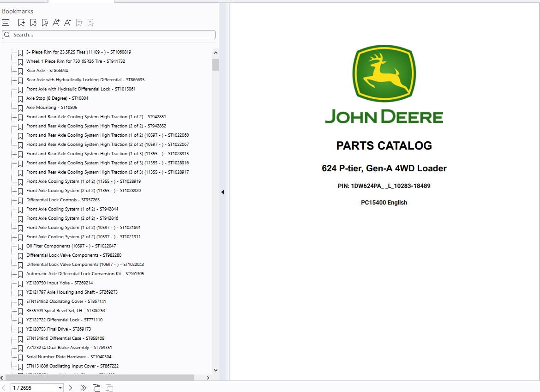Click the find bookmark icon
The image size is (540, 392).
pyautogui.click(x=44, y=23)
